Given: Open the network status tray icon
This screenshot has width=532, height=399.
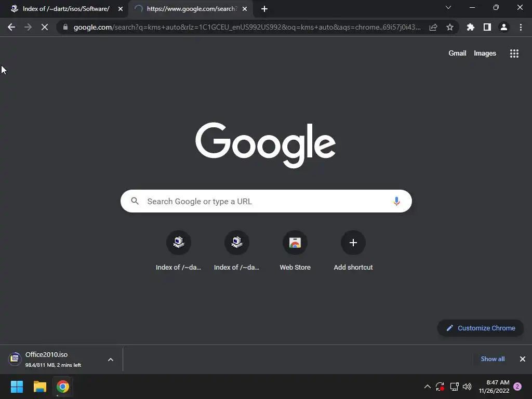Looking at the screenshot, I should coord(454,387).
